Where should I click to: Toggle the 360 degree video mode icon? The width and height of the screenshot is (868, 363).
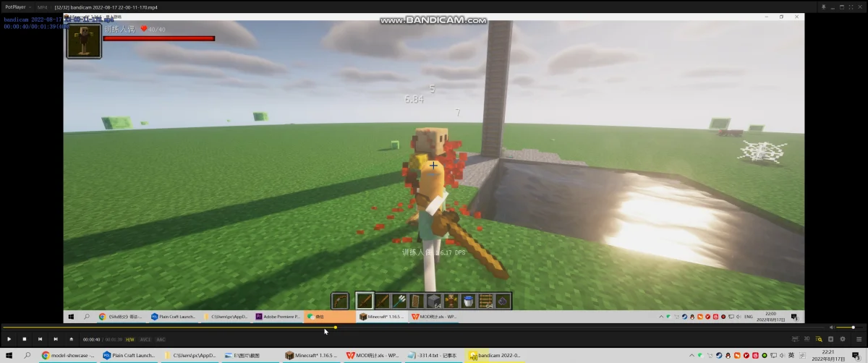(795, 339)
